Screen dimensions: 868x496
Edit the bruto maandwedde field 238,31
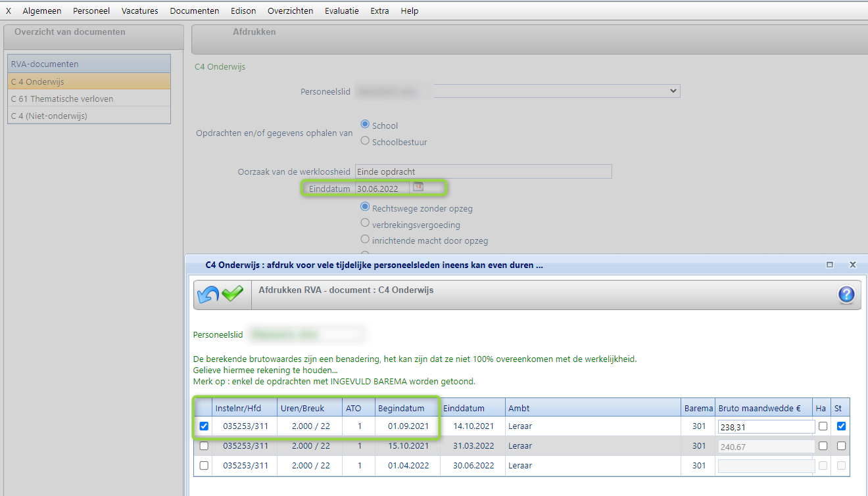point(766,426)
